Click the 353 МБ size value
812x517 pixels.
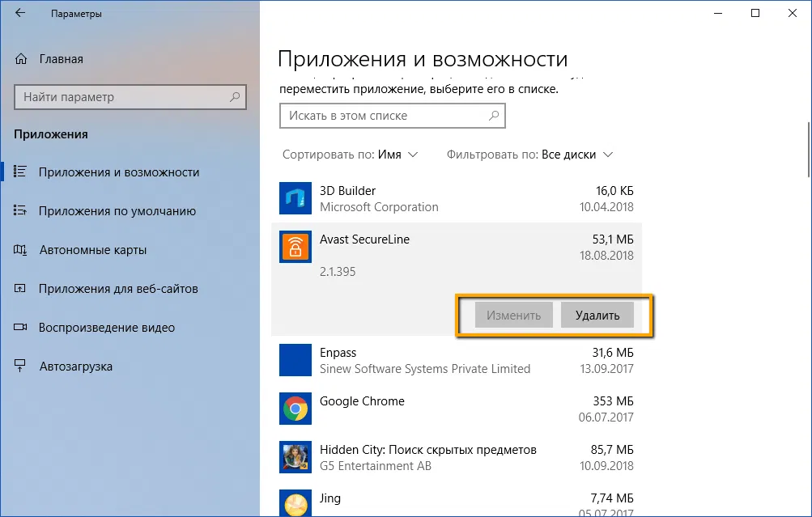(613, 401)
